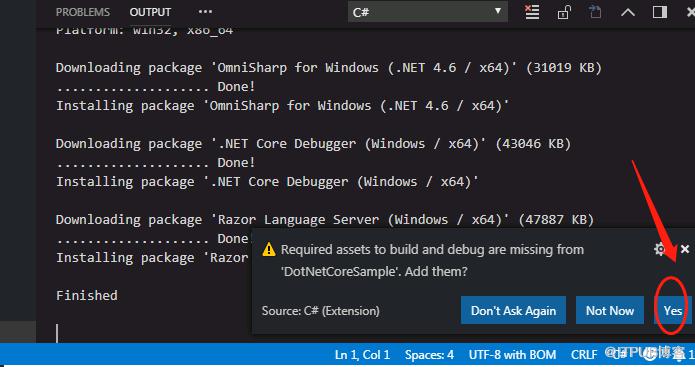Click the OmniSharp downloading package line
This screenshot has height=367, width=695.
[x=328, y=68]
